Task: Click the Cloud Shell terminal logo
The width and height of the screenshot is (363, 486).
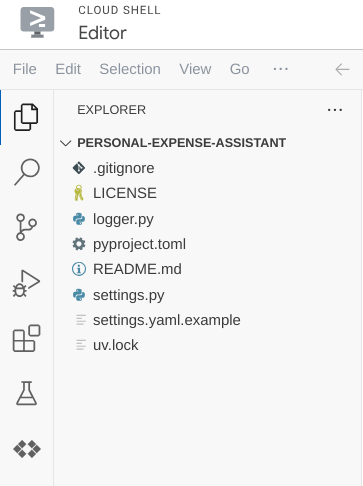Action: pos(37,22)
